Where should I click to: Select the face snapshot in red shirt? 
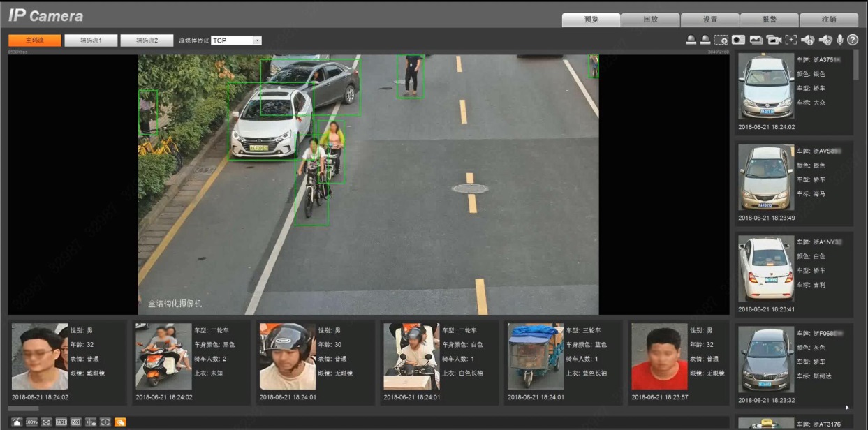click(x=659, y=356)
